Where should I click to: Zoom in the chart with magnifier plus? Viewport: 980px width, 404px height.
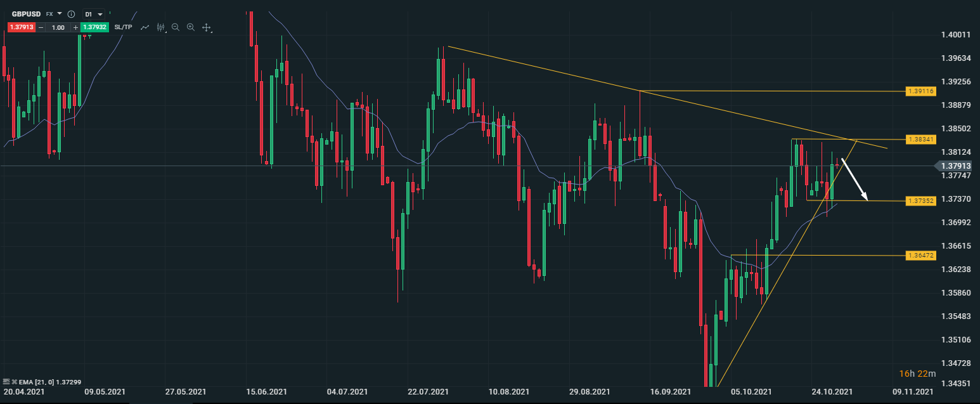coord(191,27)
